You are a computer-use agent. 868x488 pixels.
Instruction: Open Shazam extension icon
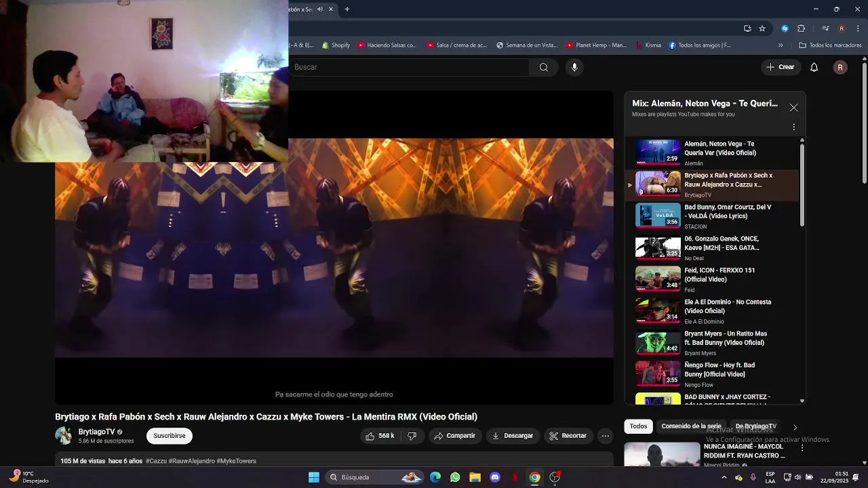(785, 28)
